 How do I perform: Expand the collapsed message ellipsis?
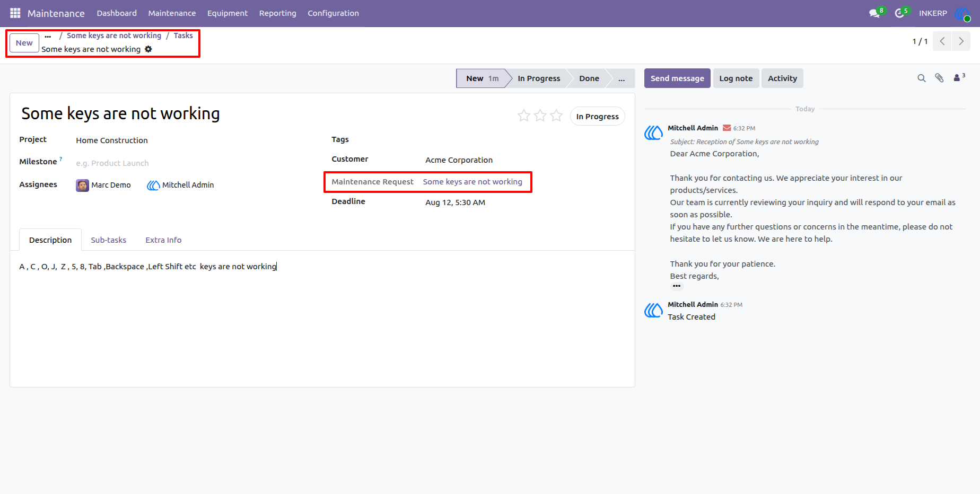pos(677,286)
